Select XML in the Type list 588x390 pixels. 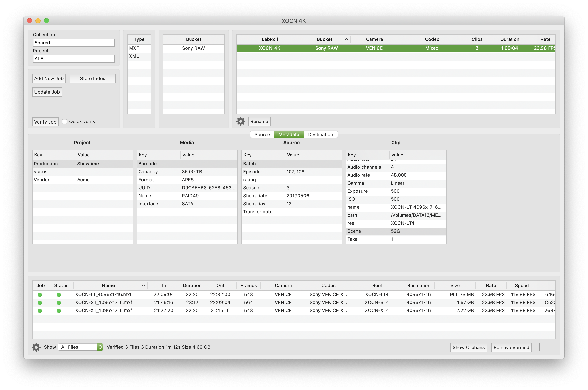point(139,56)
